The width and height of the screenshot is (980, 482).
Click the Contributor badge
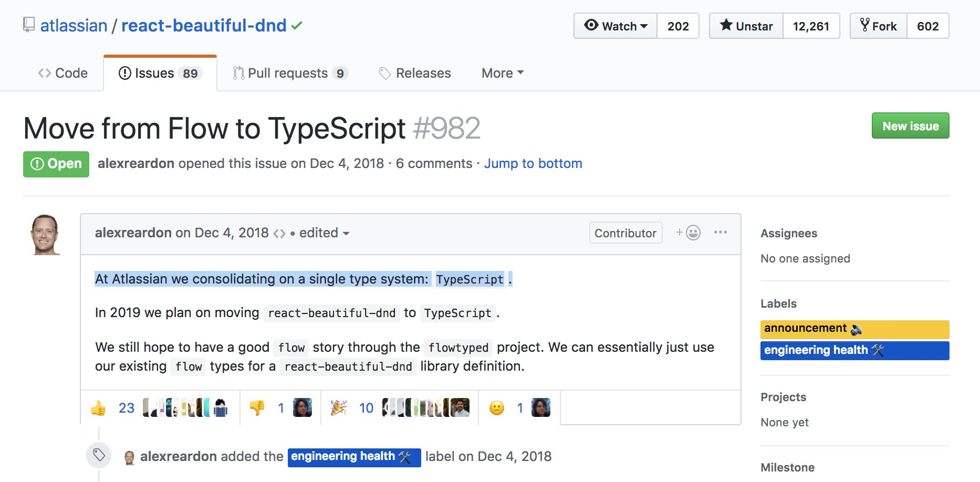[x=625, y=233]
